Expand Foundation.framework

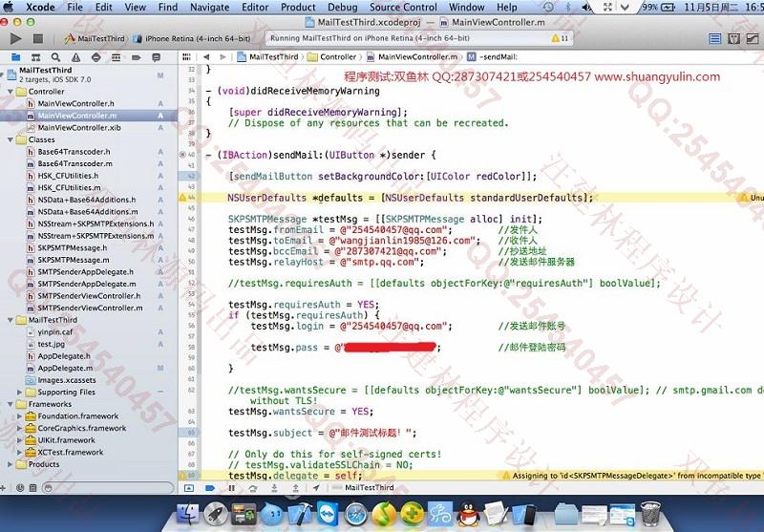click(x=19, y=416)
